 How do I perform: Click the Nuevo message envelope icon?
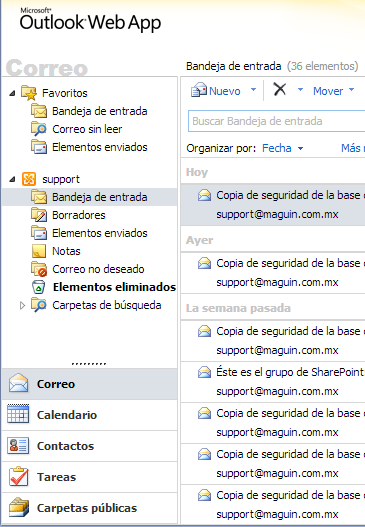[199, 90]
